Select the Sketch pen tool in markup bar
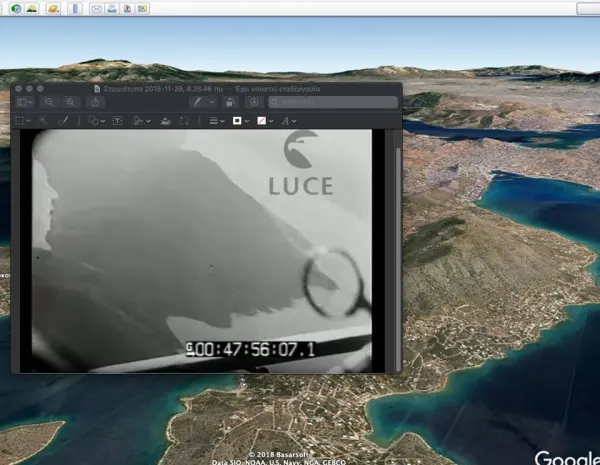This screenshot has height=465, width=600. pos(63,121)
